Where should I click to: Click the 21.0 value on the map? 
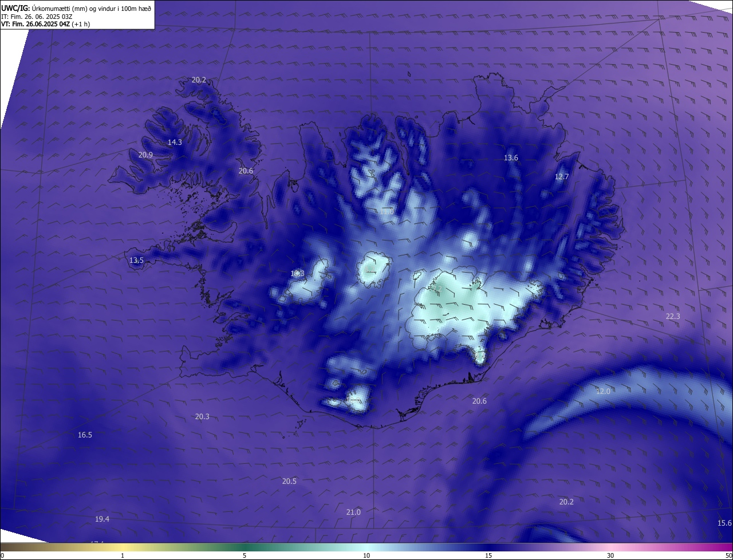point(353,512)
